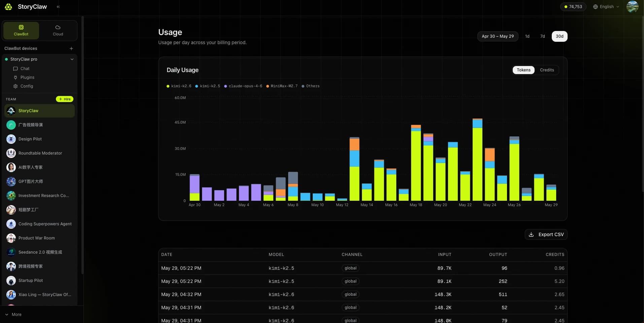This screenshot has width=644, height=323.
Task: Click the input value 148.2K
Action: coord(443,308)
